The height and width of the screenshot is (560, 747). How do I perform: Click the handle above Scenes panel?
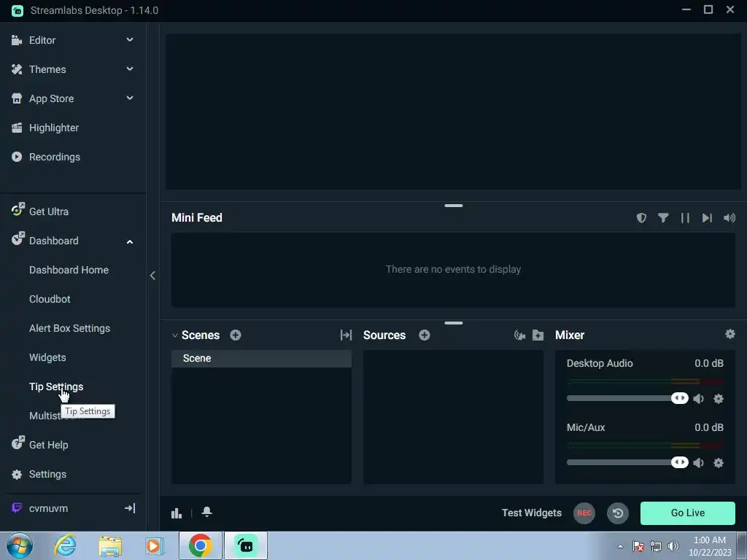click(x=454, y=323)
